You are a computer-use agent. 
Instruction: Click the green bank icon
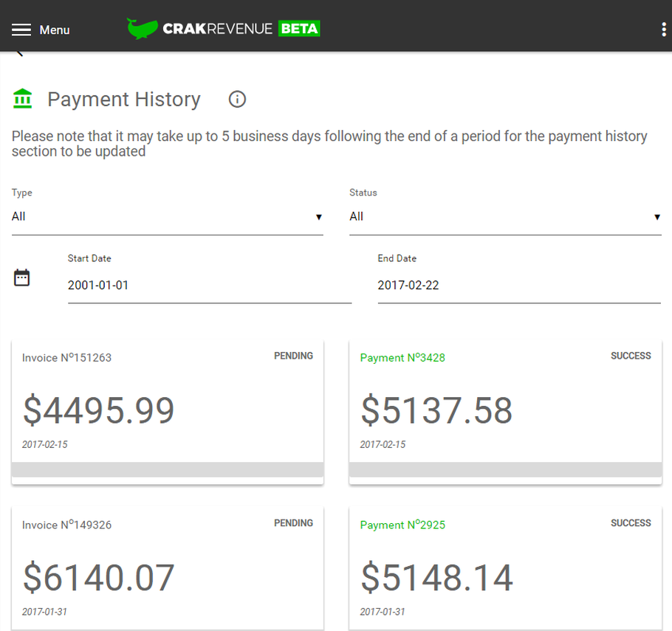pyautogui.click(x=23, y=98)
